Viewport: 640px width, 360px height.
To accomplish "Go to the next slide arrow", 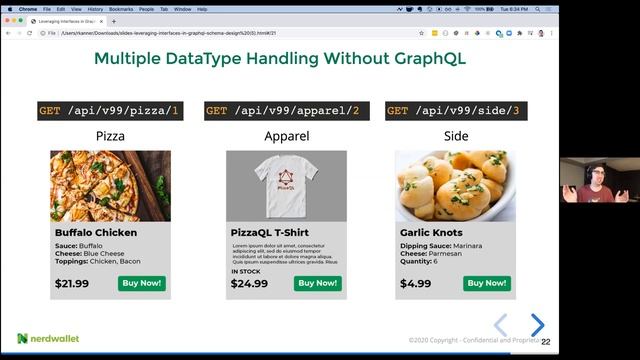I will pyautogui.click(x=538, y=325).
